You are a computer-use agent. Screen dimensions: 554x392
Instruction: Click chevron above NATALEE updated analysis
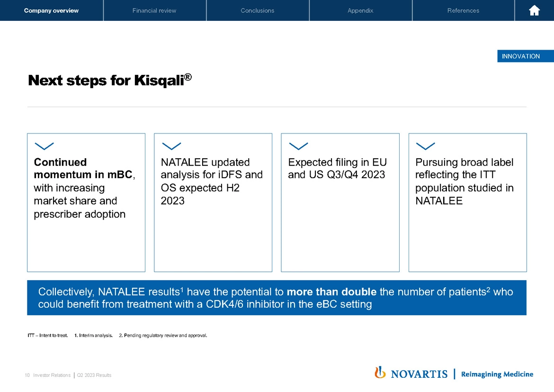click(171, 145)
